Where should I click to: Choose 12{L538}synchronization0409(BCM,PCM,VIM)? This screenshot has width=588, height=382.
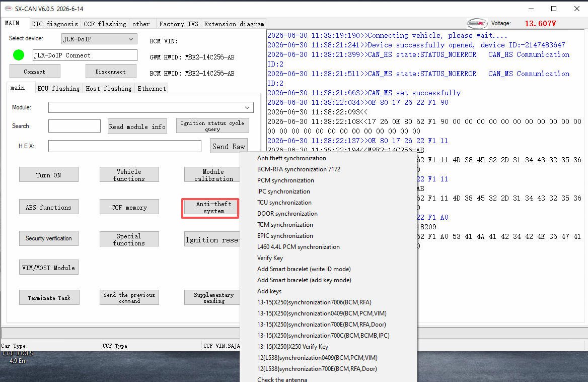(x=329, y=358)
